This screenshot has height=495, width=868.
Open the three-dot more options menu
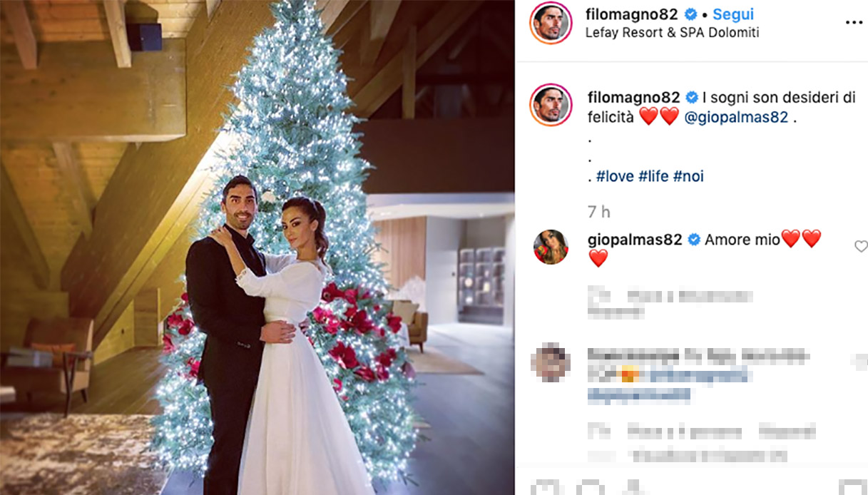pyautogui.click(x=854, y=23)
